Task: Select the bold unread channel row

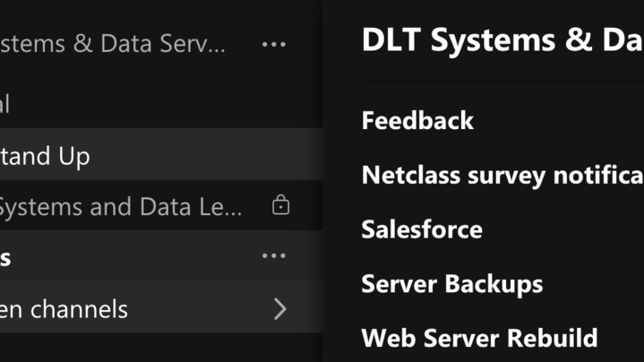Action: [x=90, y=257]
